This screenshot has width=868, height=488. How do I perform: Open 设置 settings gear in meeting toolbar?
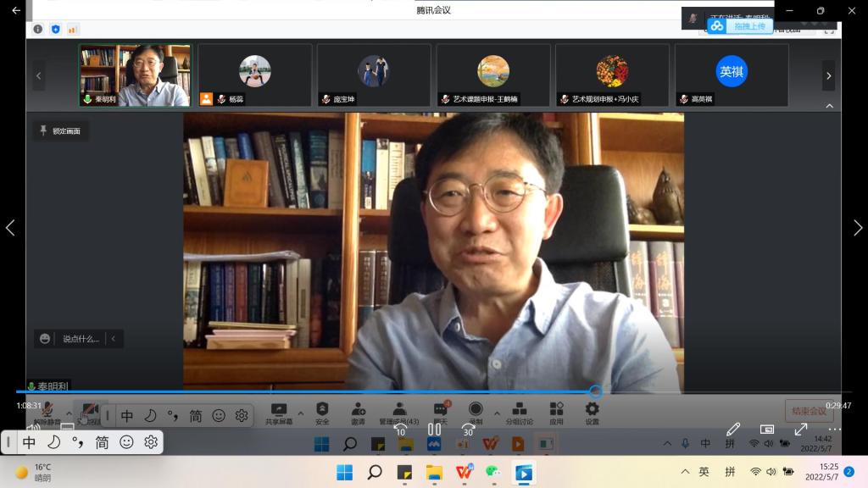pos(592,412)
